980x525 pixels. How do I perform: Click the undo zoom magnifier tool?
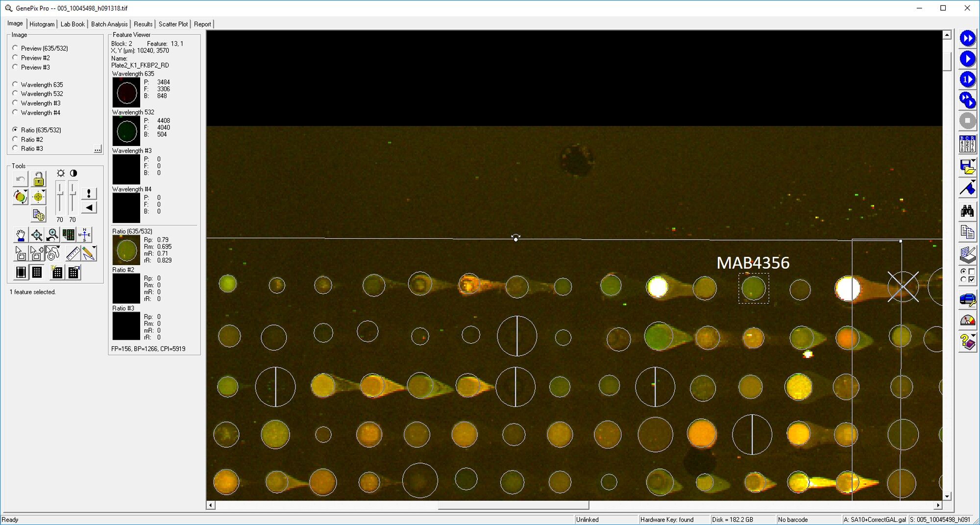click(x=52, y=235)
